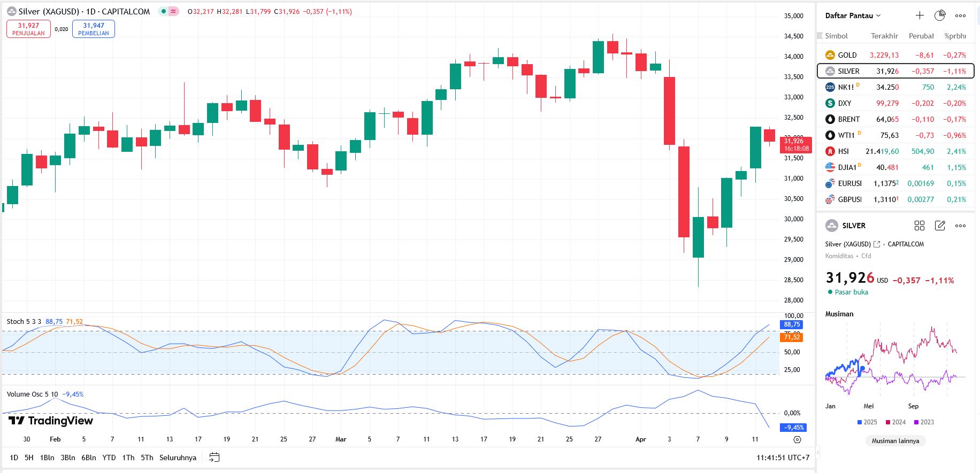Screen dimensions: 980x473
Task: Switch the chart range to 3Bln
Action: [x=68, y=458]
